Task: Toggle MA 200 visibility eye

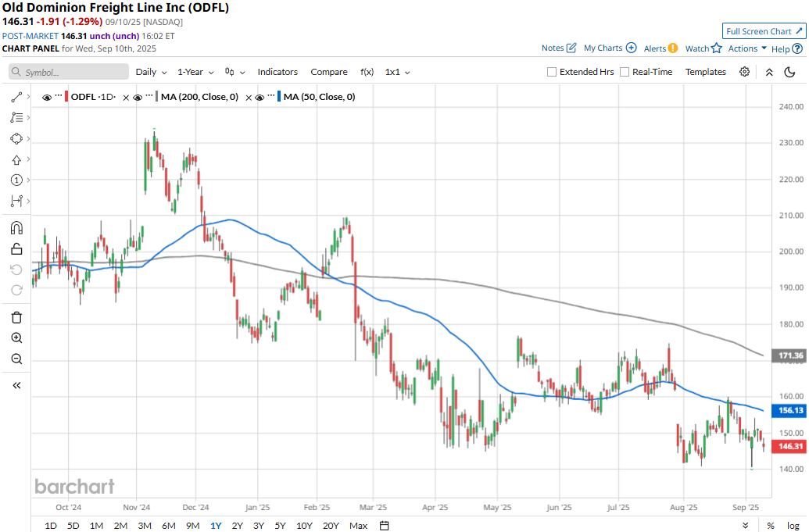Action: tap(138, 97)
